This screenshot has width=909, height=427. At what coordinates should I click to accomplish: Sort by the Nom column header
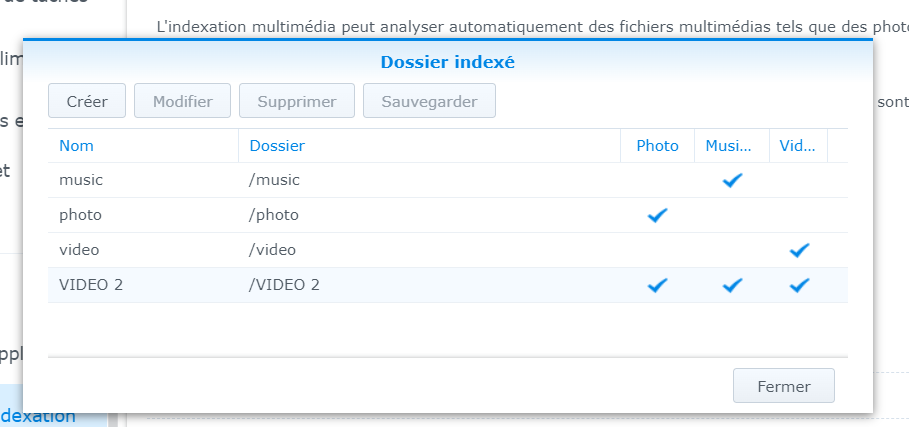tap(76, 146)
